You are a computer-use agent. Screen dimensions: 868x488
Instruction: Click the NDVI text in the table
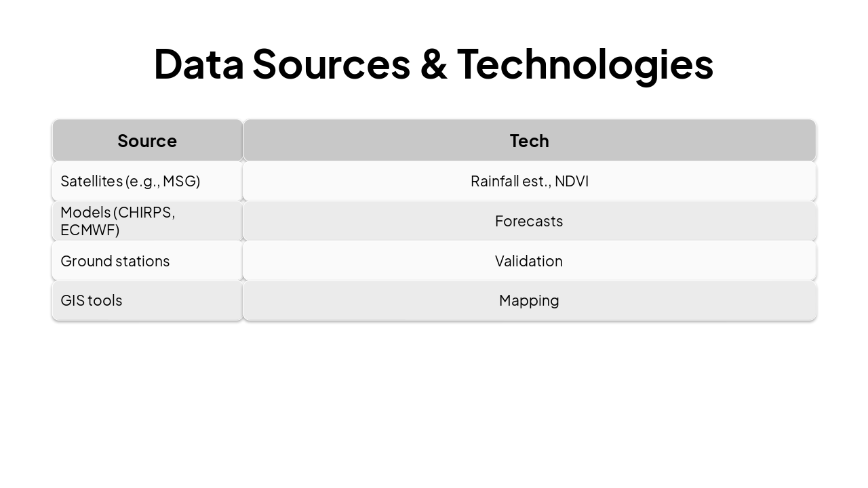click(572, 182)
